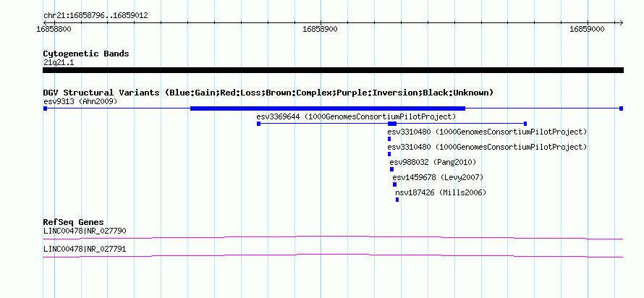Click the left end square of esv3369644
Viewport: 644px width, 298px height.
pyautogui.click(x=258, y=124)
